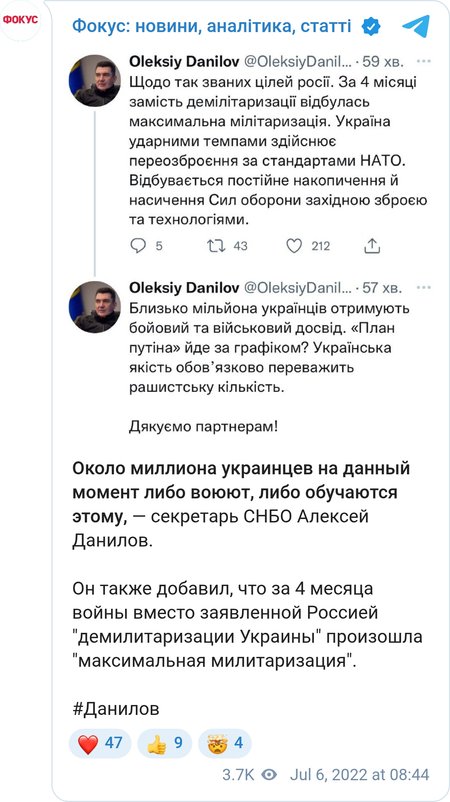This screenshot has height=802, width=450.
Task: Open the Фокус channel avatar
Action: (x=21, y=20)
